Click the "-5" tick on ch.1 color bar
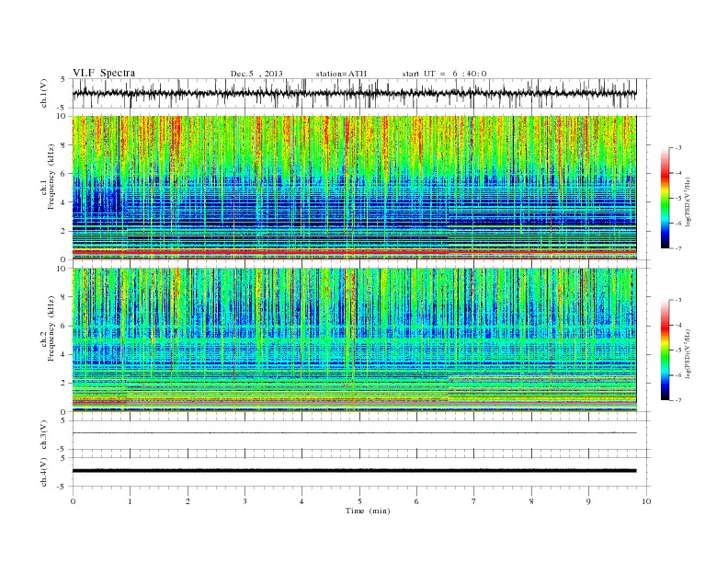This screenshot has width=728, height=563. [678, 198]
